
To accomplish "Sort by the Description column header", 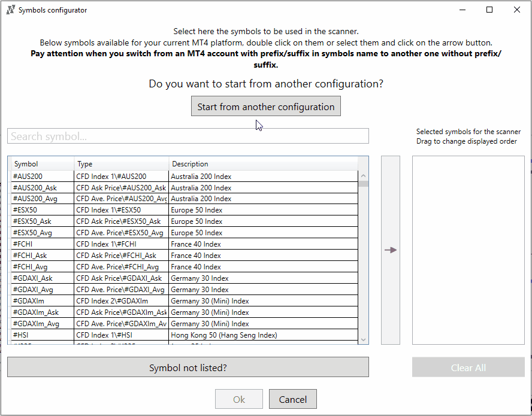I will click(x=263, y=164).
